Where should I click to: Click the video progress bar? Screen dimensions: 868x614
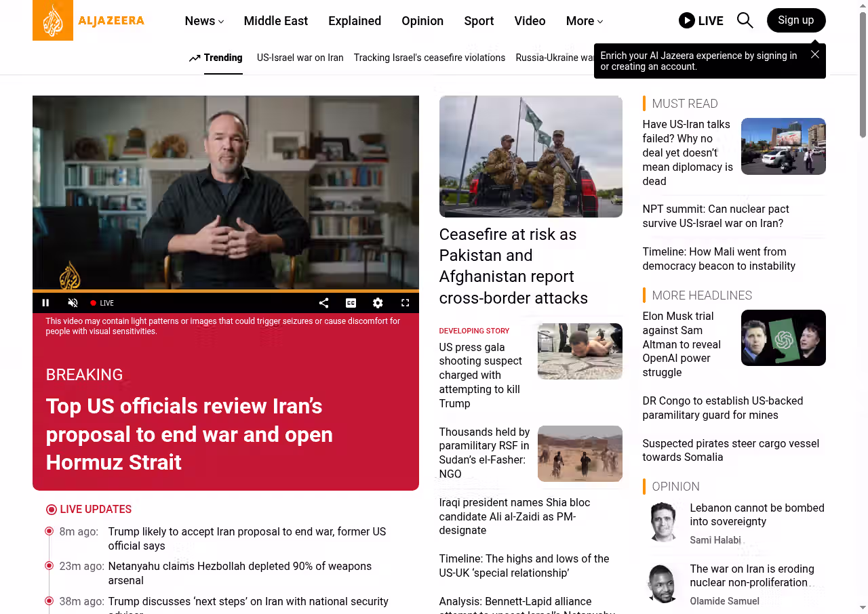point(225,291)
